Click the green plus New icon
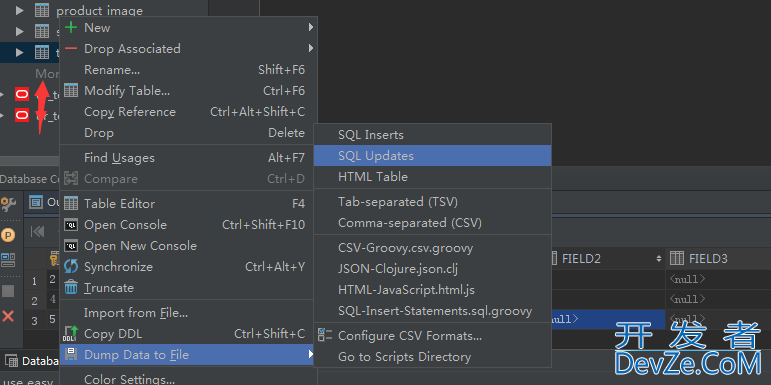Image resolution: width=771 pixels, height=385 pixels. click(x=71, y=28)
